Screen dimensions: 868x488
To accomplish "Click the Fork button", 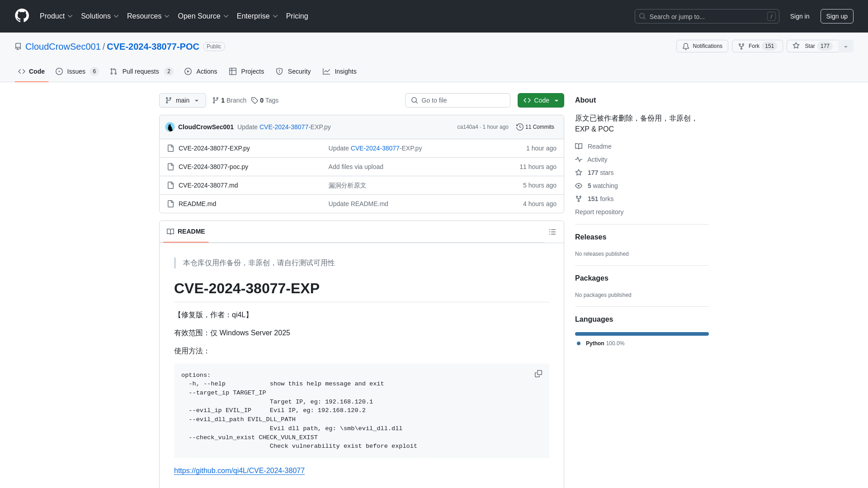I will [x=757, y=46].
